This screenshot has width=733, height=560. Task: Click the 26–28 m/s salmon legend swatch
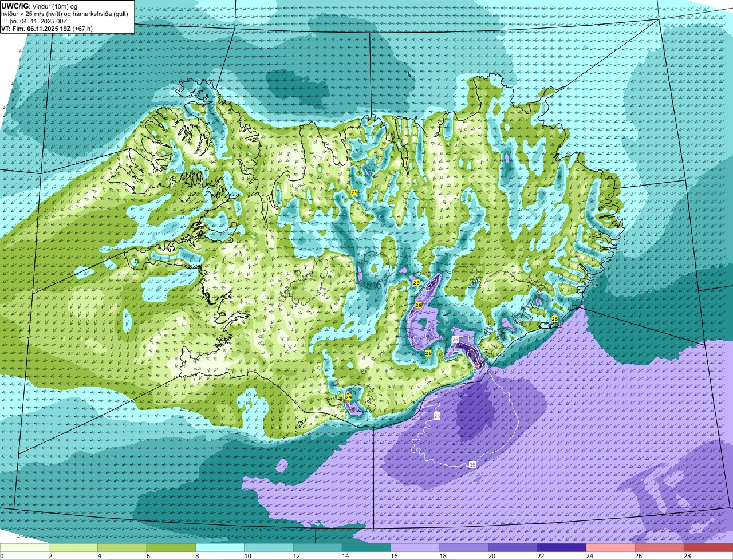pos(660,548)
